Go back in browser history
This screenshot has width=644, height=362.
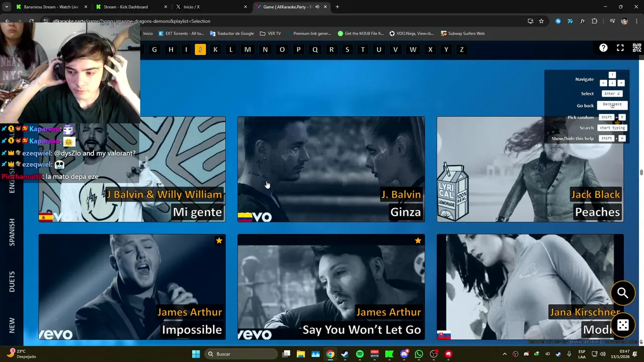point(7,21)
